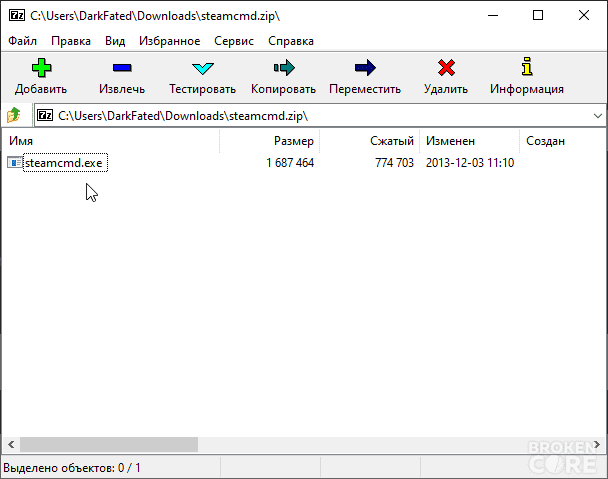This screenshot has width=608, height=479.
Task: Select the steamcmd.exe file name
Action: (x=64, y=163)
